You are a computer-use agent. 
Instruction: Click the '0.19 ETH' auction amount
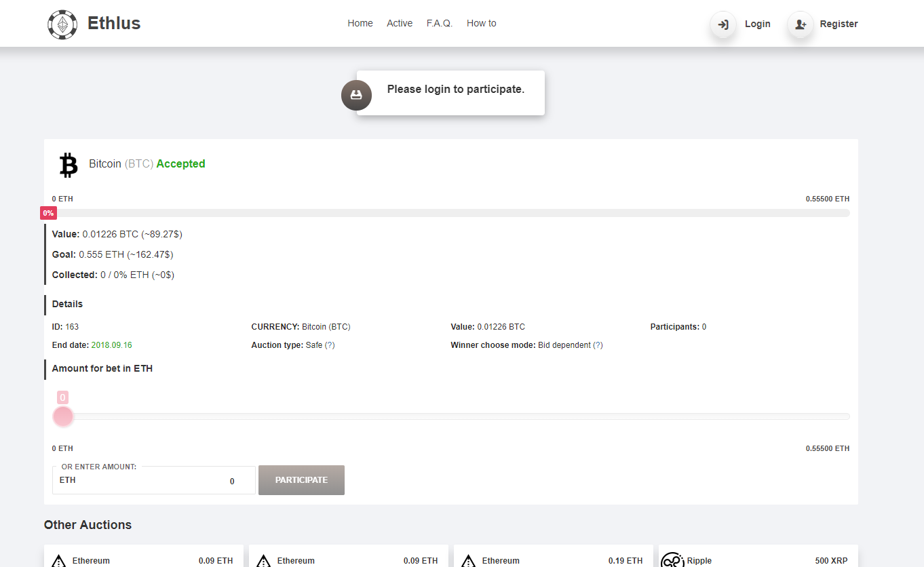pos(625,561)
